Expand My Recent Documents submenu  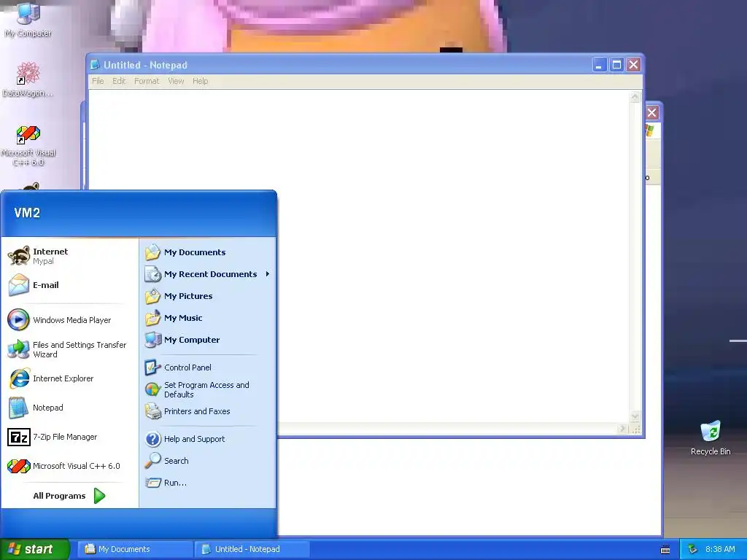coord(208,274)
